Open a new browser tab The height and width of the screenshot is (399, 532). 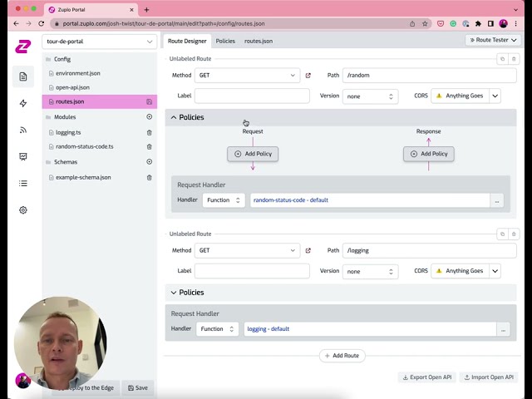click(x=146, y=10)
